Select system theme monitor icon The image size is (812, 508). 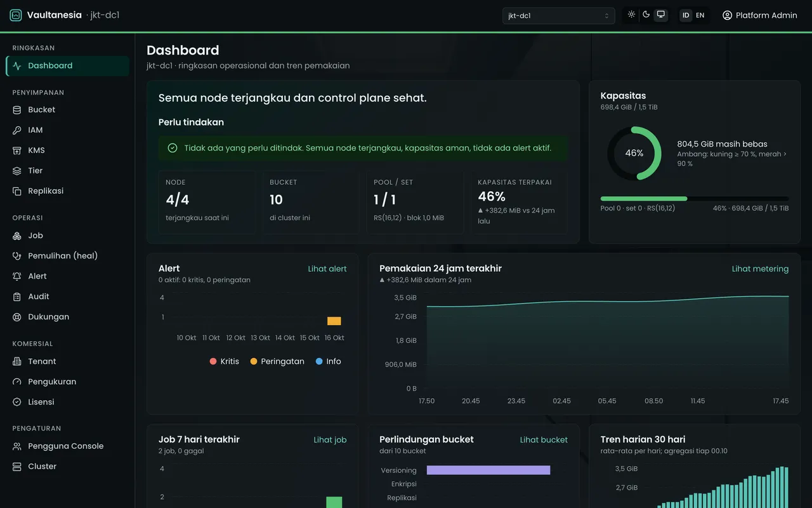tap(661, 15)
